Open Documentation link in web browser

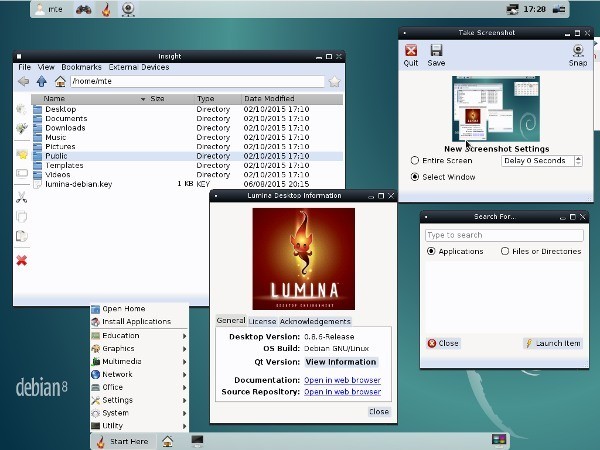click(x=342, y=380)
